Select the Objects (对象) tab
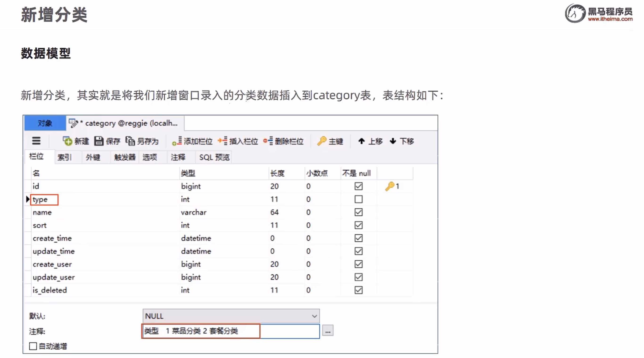 [45, 123]
